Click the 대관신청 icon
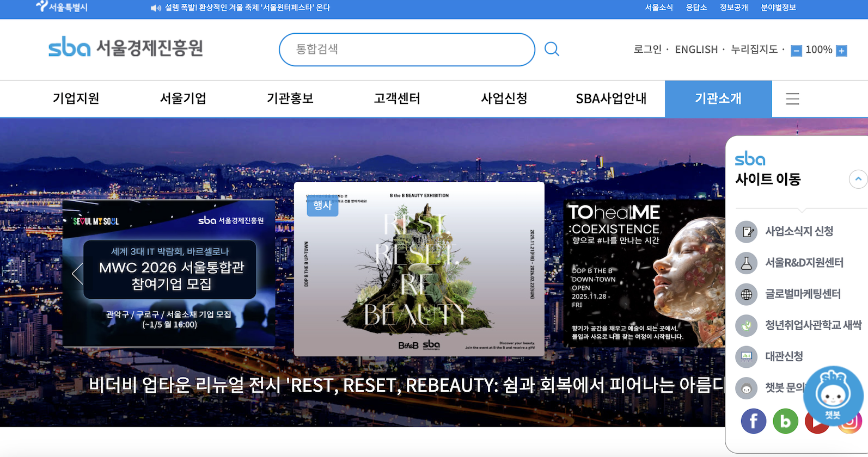868x457 pixels. tap(747, 357)
